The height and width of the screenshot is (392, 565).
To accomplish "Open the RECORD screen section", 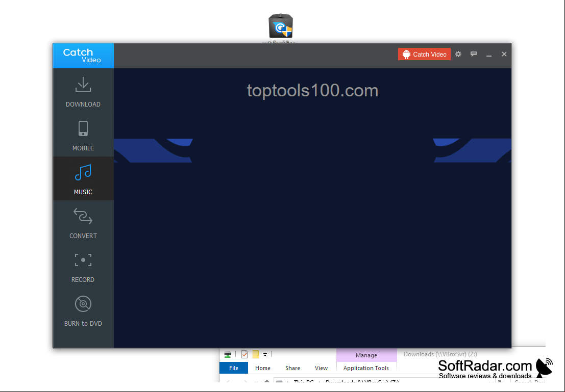I will (x=83, y=267).
